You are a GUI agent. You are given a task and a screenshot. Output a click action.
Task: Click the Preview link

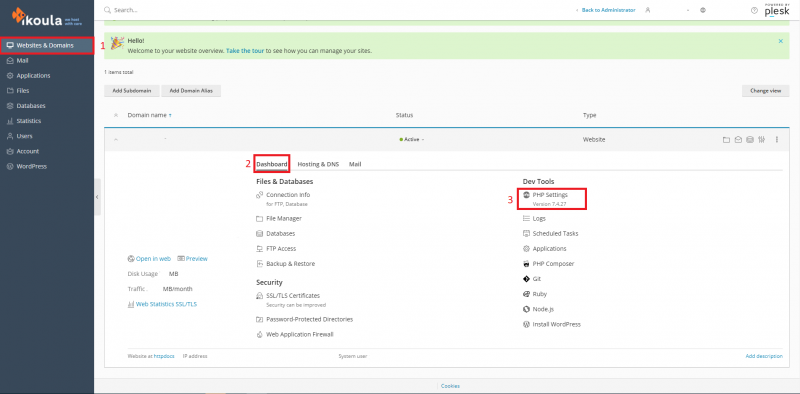196,259
